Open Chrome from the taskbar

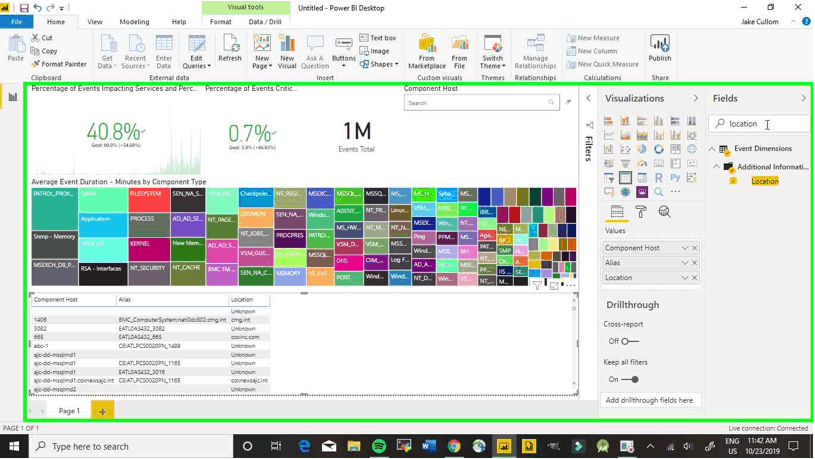coord(454,446)
